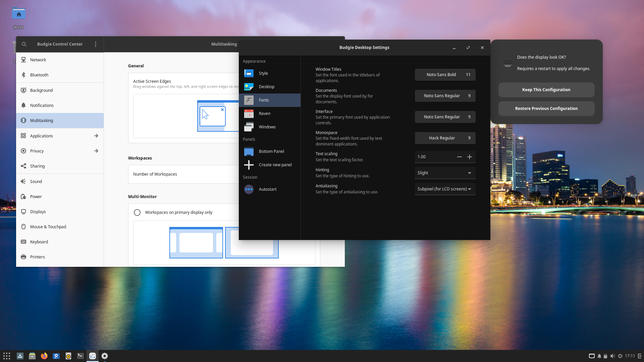Open the Windows page in Desktop Settings
This screenshot has width=644, height=362.
(x=270, y=127)
